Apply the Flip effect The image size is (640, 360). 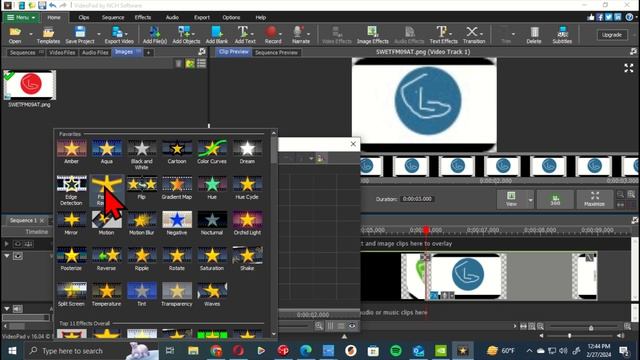click(x=142, y=187)
